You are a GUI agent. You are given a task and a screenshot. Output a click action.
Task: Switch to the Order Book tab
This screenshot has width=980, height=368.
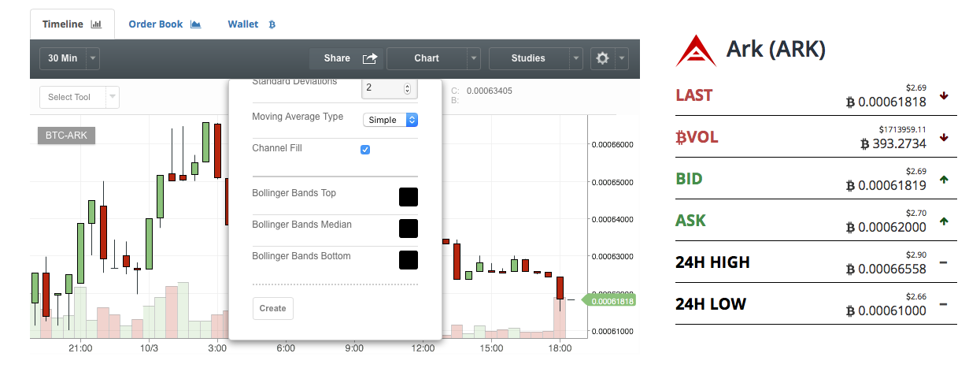pos(165,24)
